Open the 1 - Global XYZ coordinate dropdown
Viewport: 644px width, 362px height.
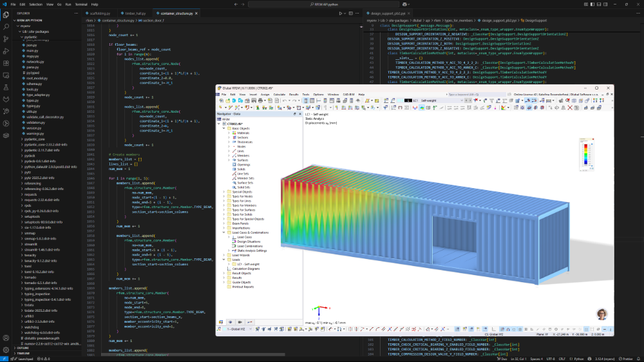[x=251, y=329]
